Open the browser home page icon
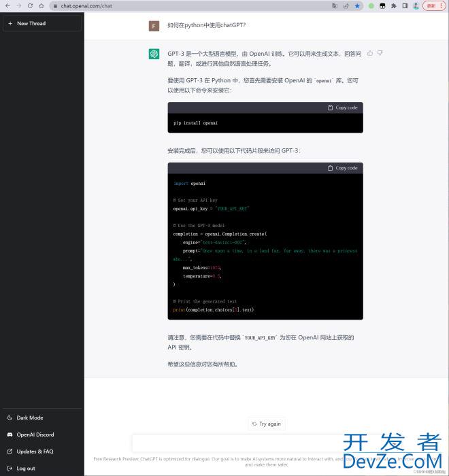Image resolution: width=449 pixels, height=476 pixels. coord(41,5)
